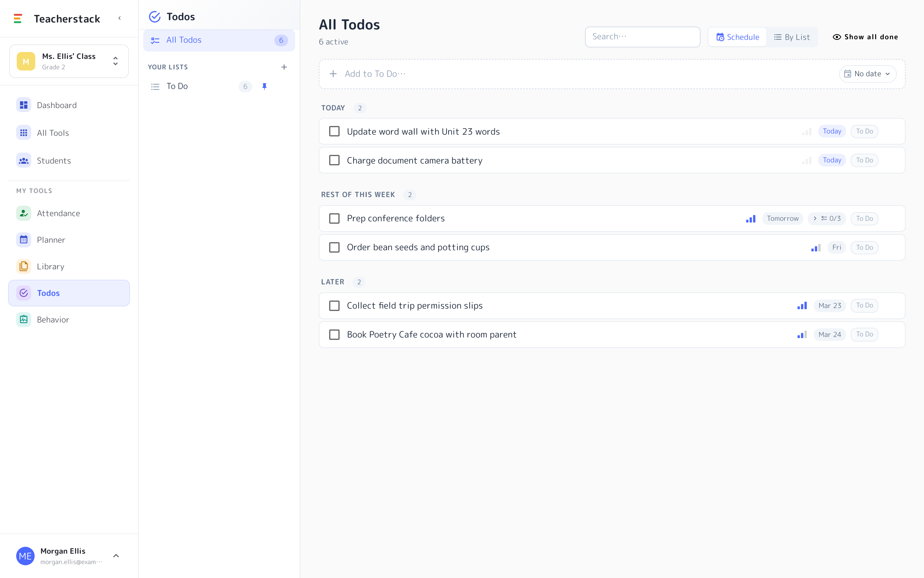This screenshot has height=578, width=924.
Task: Click the plus icon in add task box
Action: [333, 74]
